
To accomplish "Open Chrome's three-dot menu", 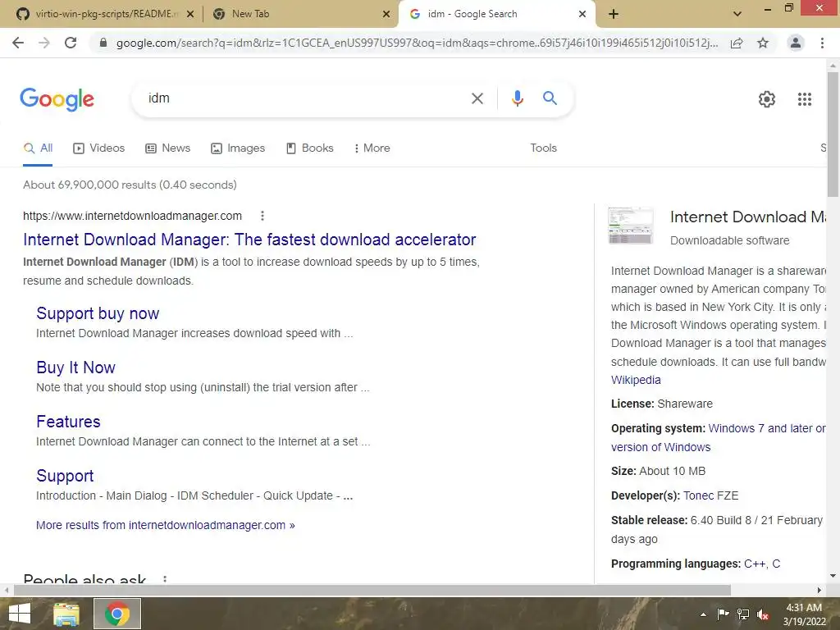I will pos(822,43).
